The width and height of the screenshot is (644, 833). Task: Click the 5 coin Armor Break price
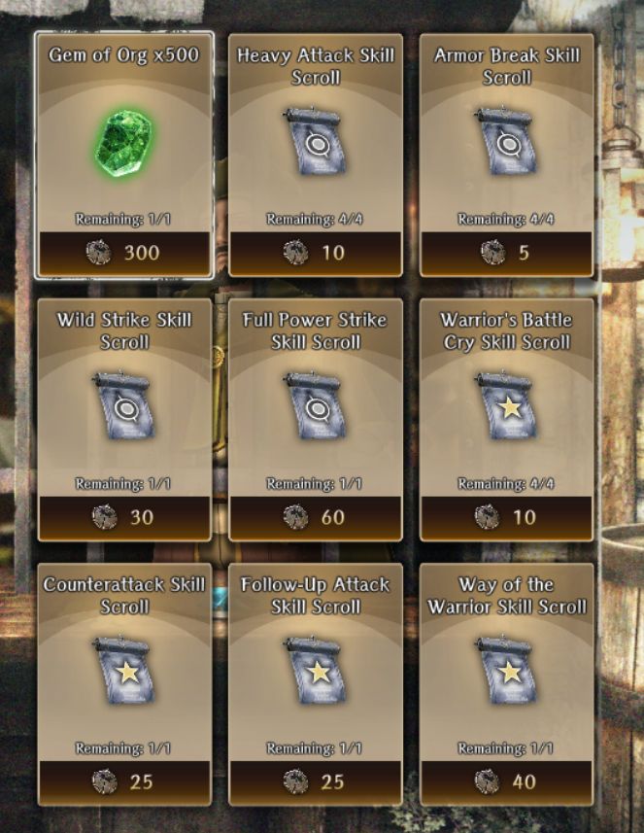click(x=506, y=253)
